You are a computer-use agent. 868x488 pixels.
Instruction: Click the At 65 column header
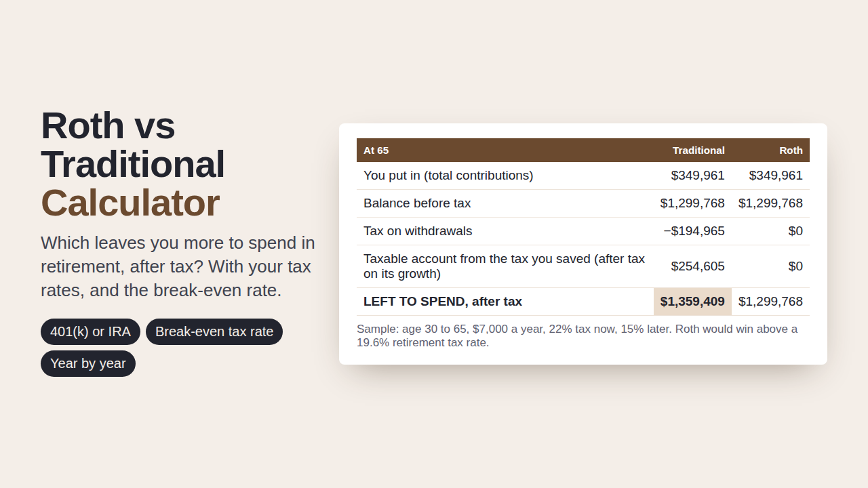tap(376, 150)
